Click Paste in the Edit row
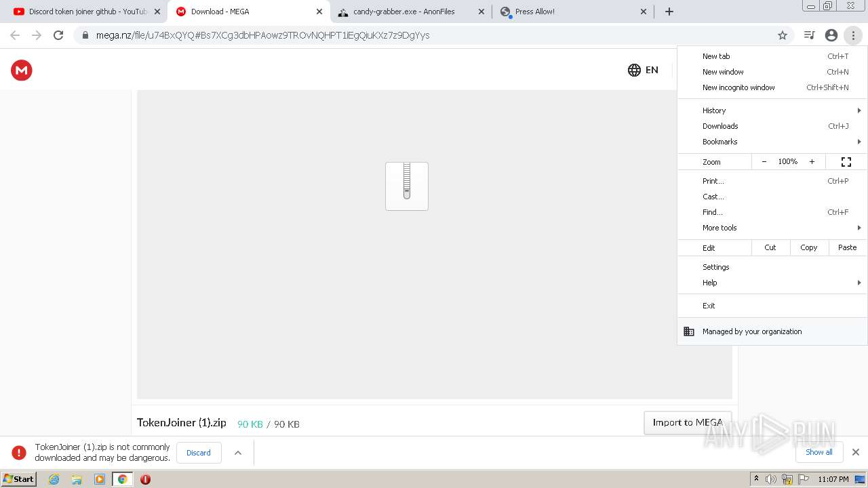Viewport: 868px width, 488px height. (x=848, y=247)
